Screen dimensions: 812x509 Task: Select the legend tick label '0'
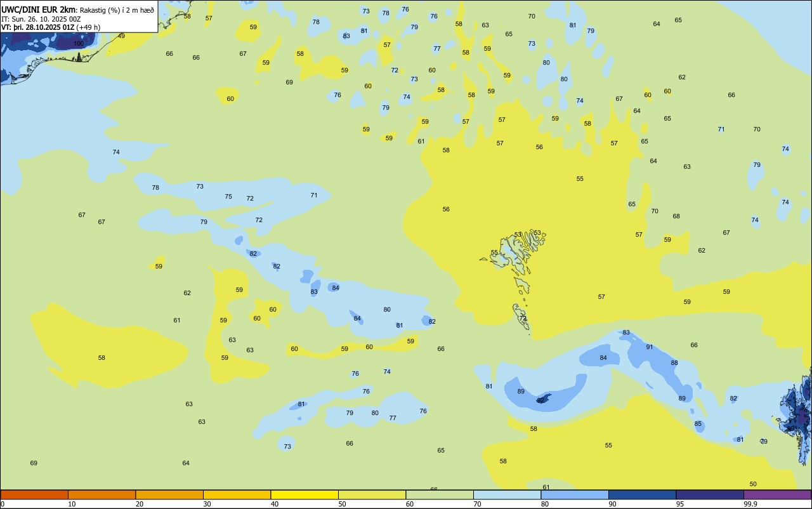click(x=3, y=504)
